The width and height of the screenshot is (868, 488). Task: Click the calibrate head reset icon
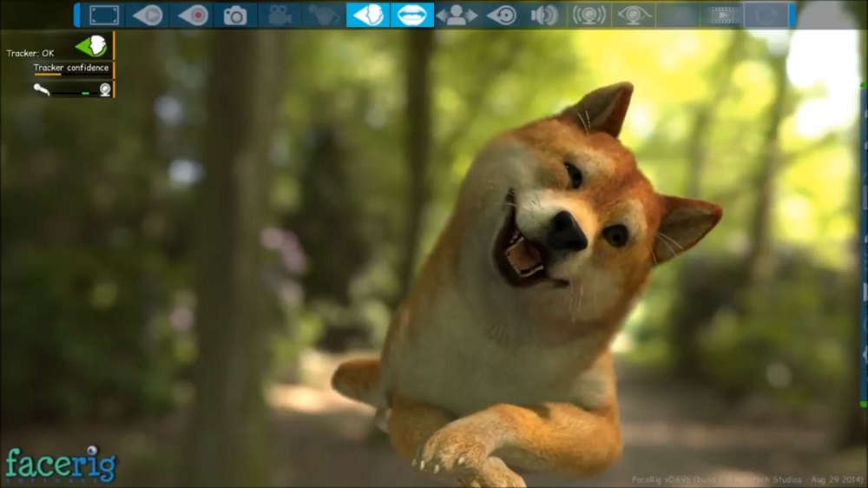(501, 16)
